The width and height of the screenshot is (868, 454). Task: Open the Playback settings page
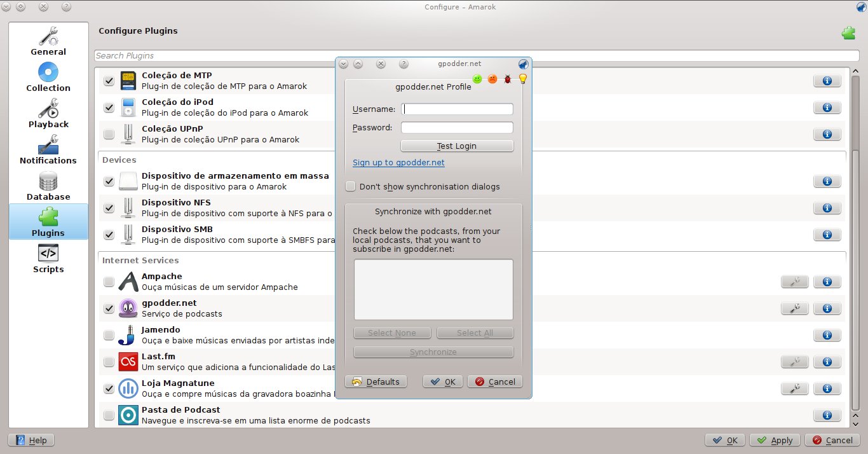pyautogui.click(x=48, y=114)
